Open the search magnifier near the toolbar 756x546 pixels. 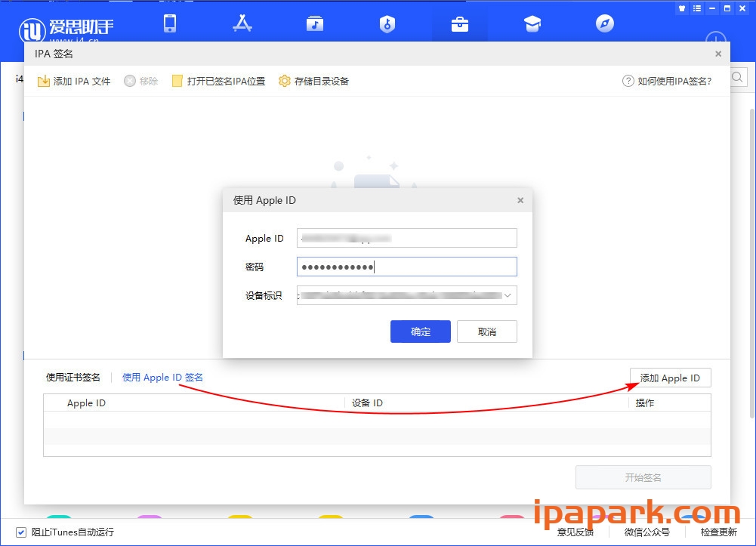point(738,76)
